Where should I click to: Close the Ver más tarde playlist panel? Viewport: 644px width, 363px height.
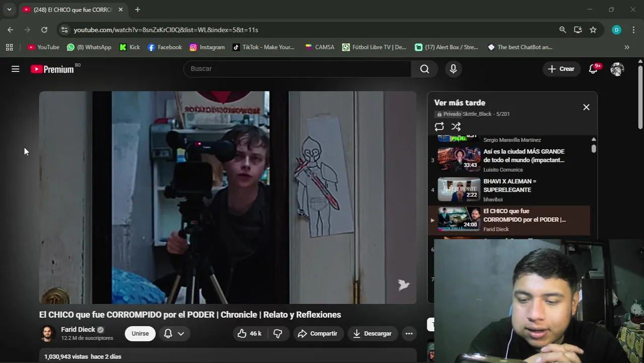pos(586,107)
